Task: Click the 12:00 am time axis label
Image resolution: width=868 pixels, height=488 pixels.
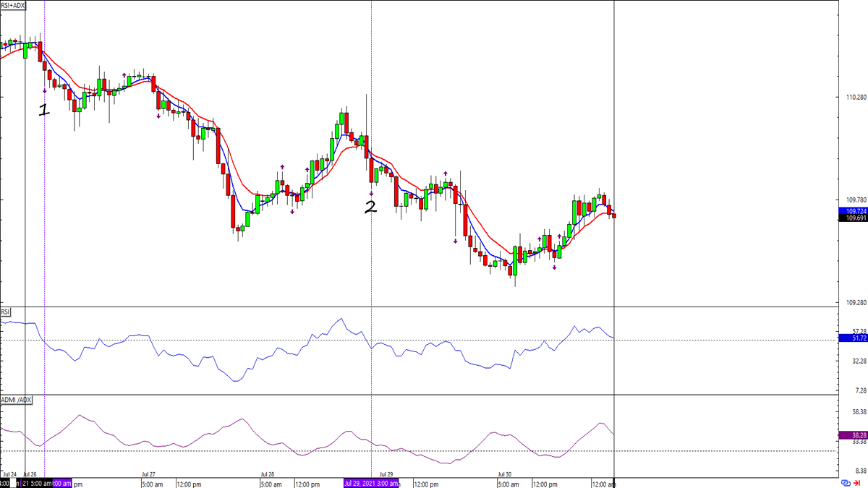Action: 603,484
